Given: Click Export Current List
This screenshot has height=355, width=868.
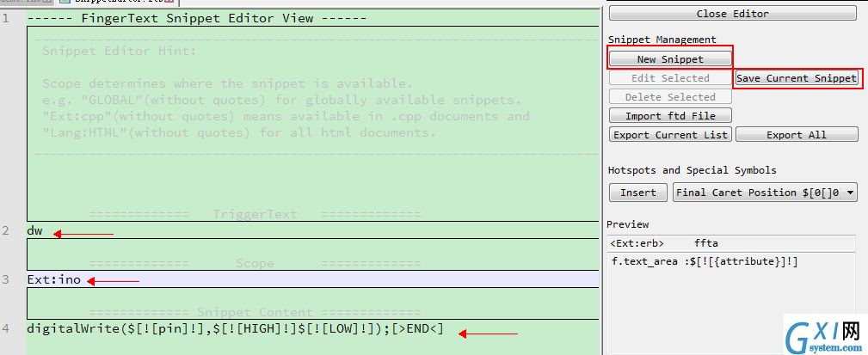Looking at the screenshot, I should [670, 134].
